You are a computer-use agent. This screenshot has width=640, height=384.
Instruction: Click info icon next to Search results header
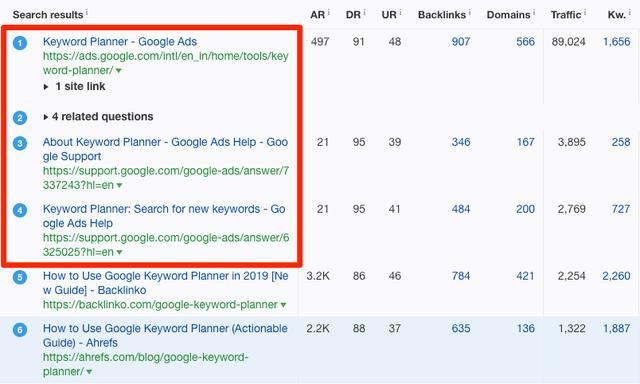tap(87, 13)
